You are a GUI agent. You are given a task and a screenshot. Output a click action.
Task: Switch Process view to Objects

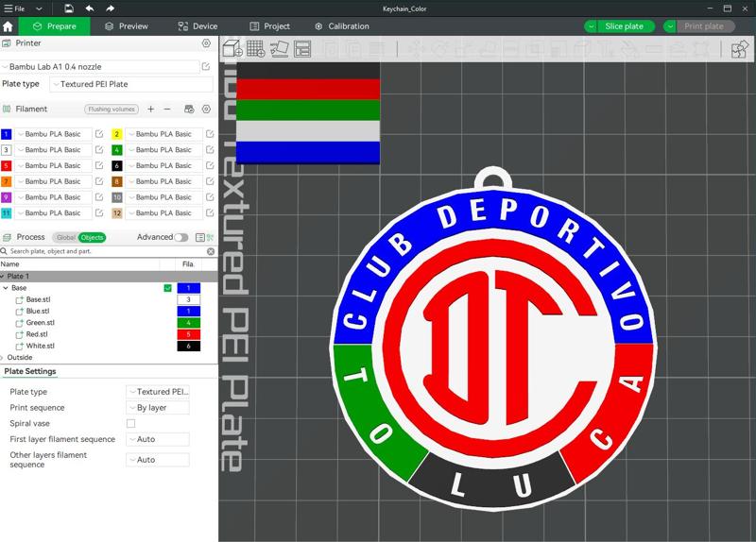click(92, 238)
